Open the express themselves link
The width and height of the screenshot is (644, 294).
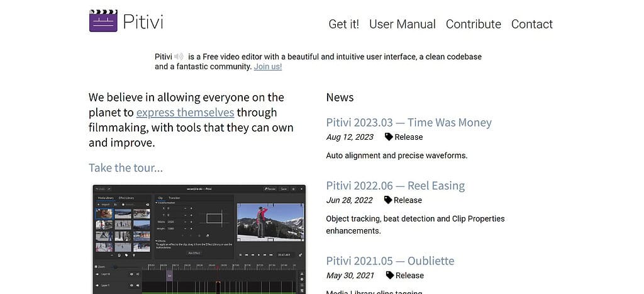[x=186, y=112]
